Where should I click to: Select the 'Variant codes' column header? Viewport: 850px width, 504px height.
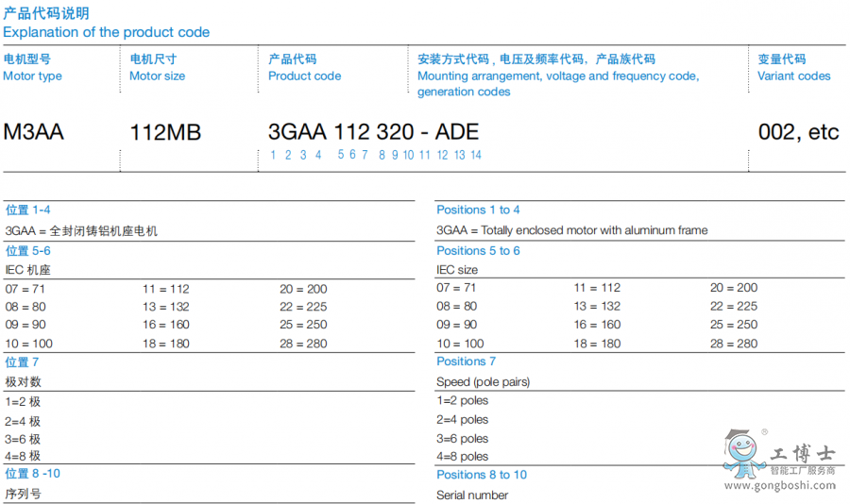click(x=793, y=76)
